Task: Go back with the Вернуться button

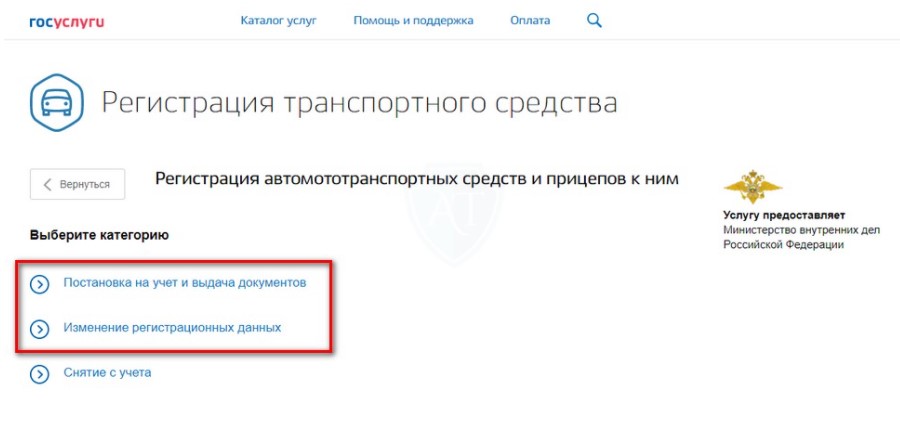Action: [x=77, y=184]
